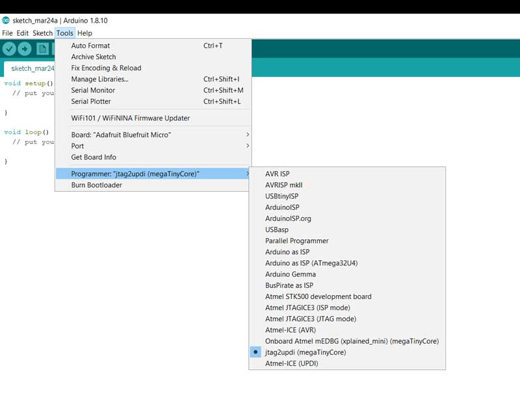Select Atmel JTAGICE3 (ISP mode)
Viewport: 520px width, 420px height.
tap(347, 308)
